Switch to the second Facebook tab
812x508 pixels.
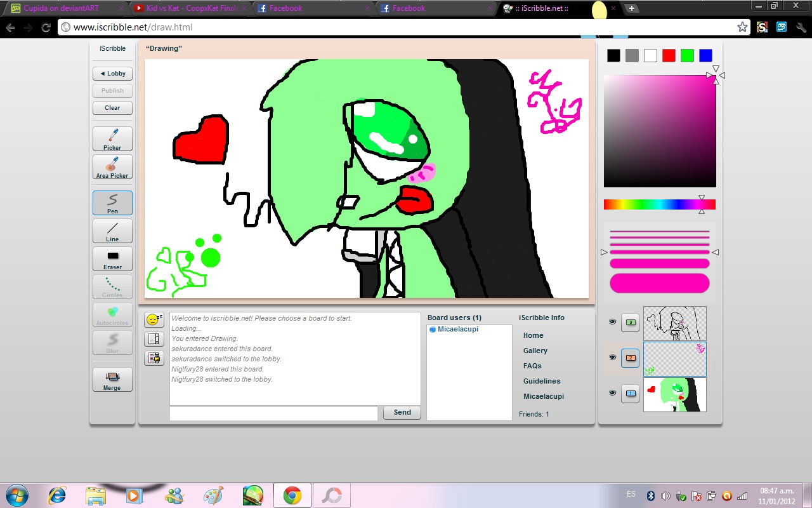(438, 8)
